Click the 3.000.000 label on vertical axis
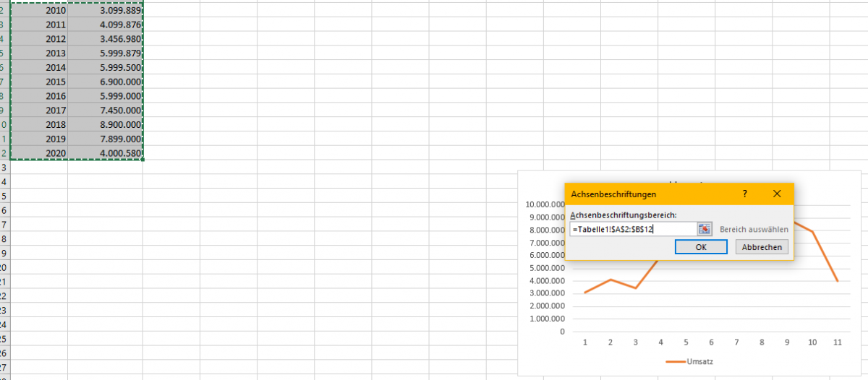The height and width of the screenshot is (380, 868). [547, 293]
